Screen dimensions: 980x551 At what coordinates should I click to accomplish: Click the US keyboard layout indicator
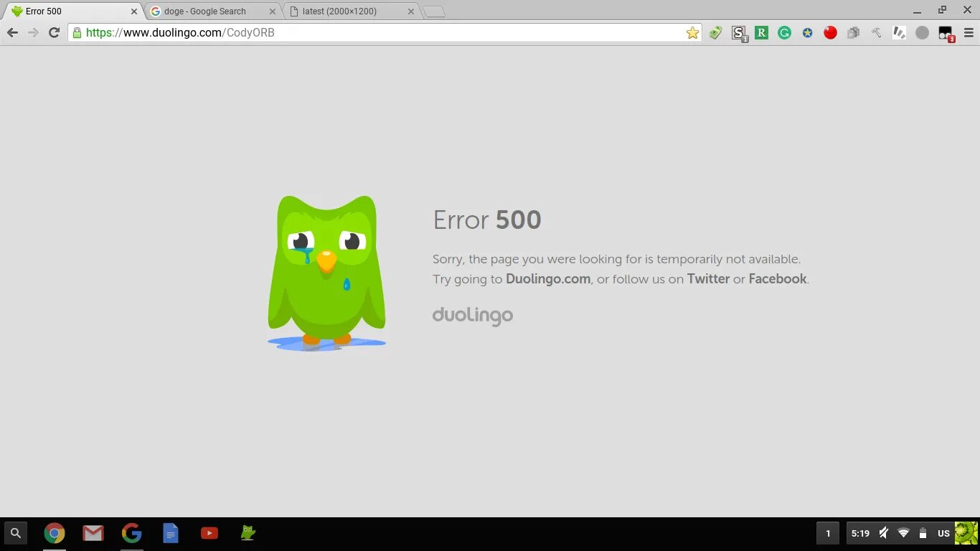point(943,533)
